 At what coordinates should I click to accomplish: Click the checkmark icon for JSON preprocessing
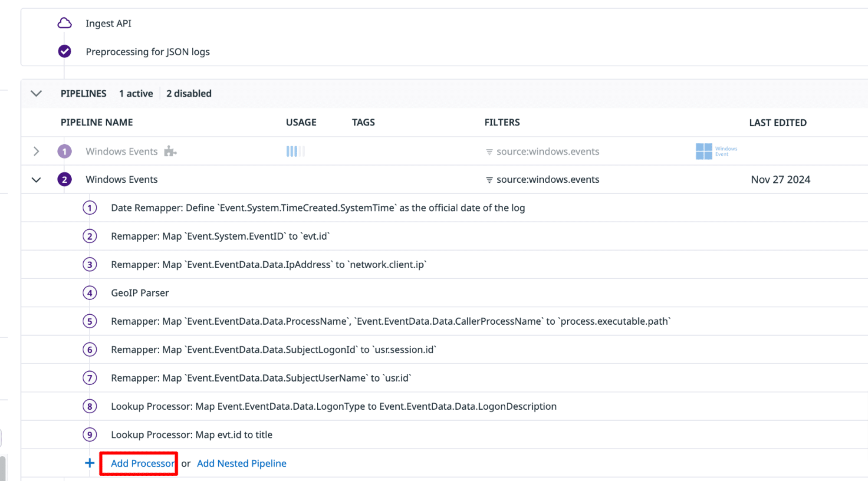click(x=65, y=52)
